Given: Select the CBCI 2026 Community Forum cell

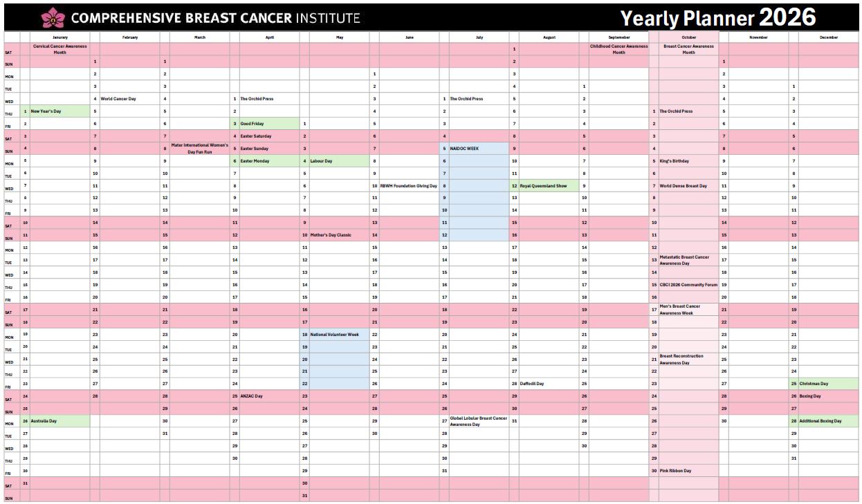Looking at the screenshot, I should click(688, 285).
